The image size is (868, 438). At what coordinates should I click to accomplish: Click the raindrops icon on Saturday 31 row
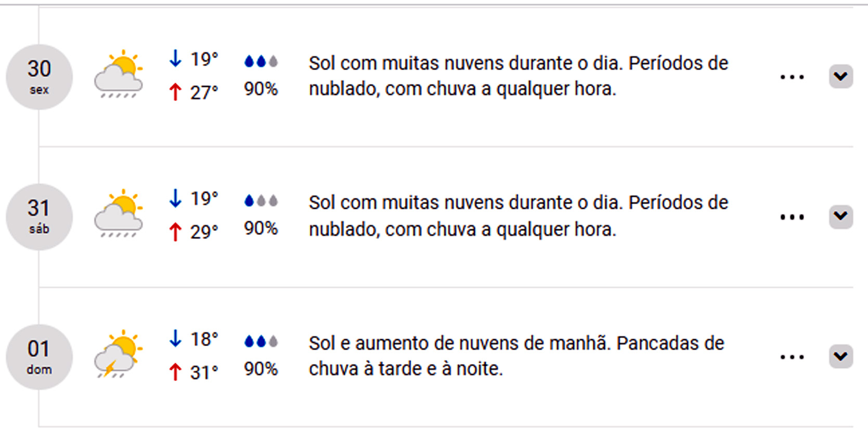(261, 201)
